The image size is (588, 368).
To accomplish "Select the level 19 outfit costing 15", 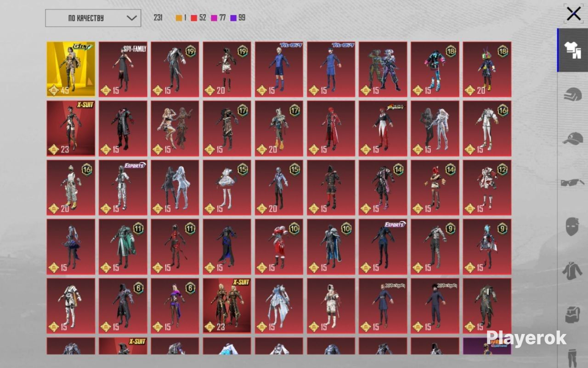I will coord(175,69).
